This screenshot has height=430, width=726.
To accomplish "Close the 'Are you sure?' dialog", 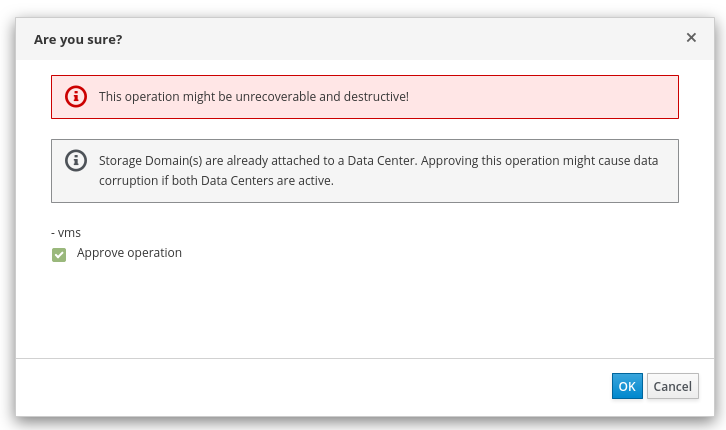I will 691,37.
